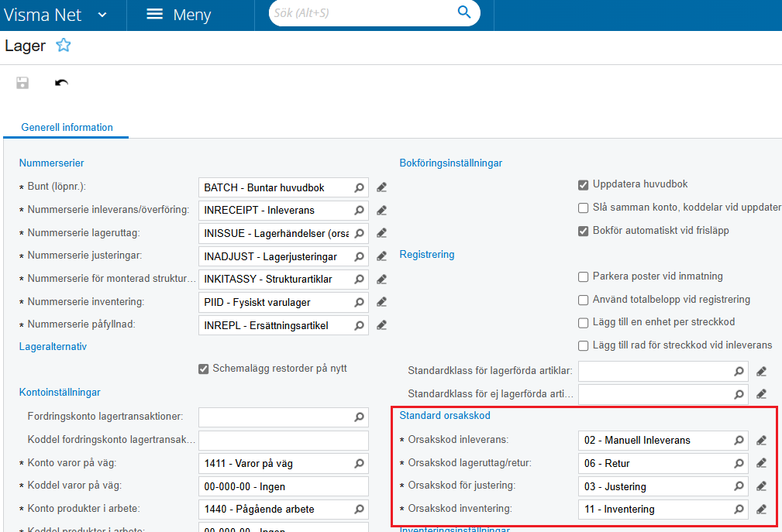Toggle Schemalägg restorder på nytt checkbox
The image size is (782, 532).
coord(204,369)
